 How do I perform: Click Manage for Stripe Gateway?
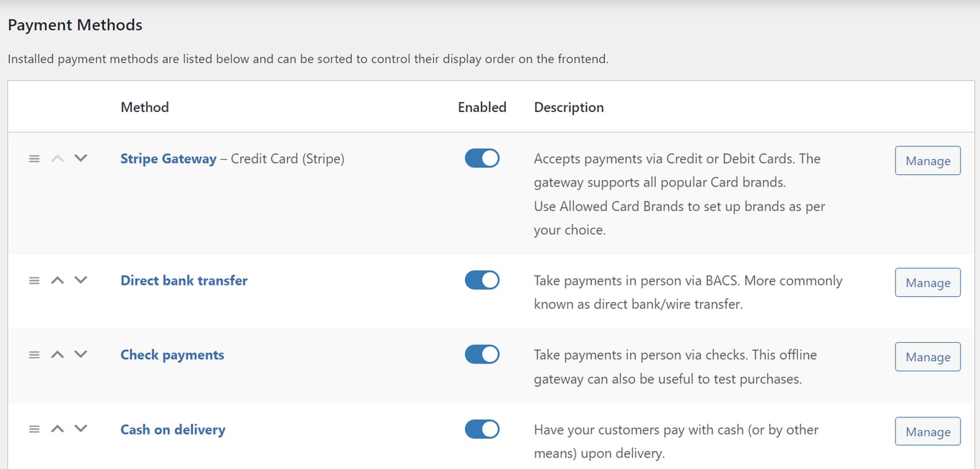tap(927, 161)
